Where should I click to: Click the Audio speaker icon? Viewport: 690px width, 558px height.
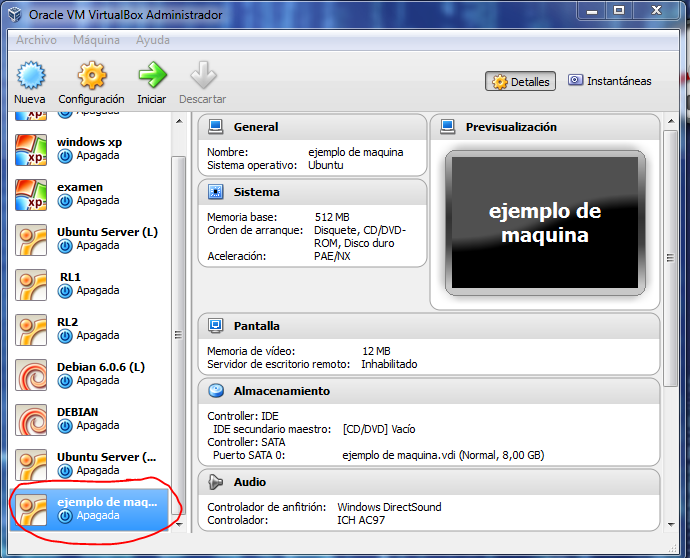tap(216, 482)
